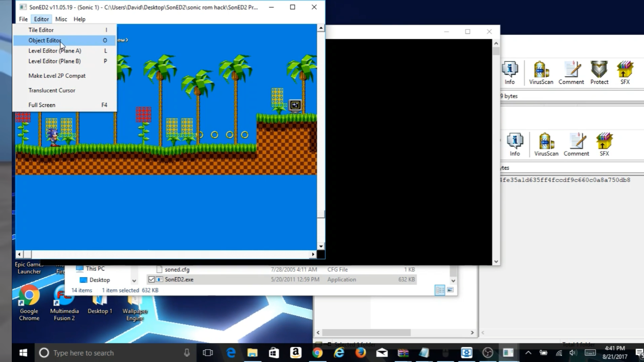Click the Sonic sprite in the level

(x=53, y=137)
